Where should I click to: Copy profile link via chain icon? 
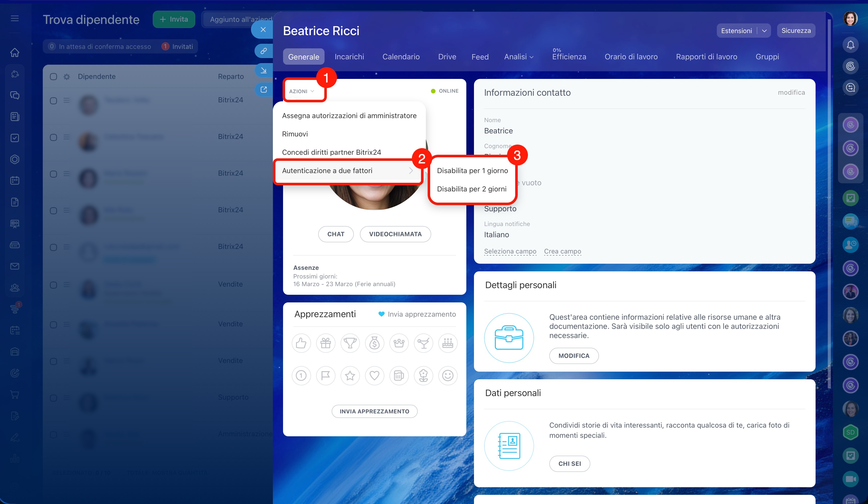point(263,51)
